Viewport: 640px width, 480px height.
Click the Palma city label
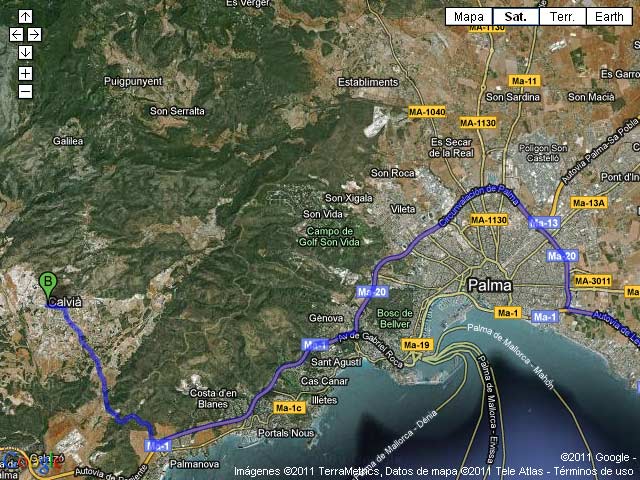[489, 286]
